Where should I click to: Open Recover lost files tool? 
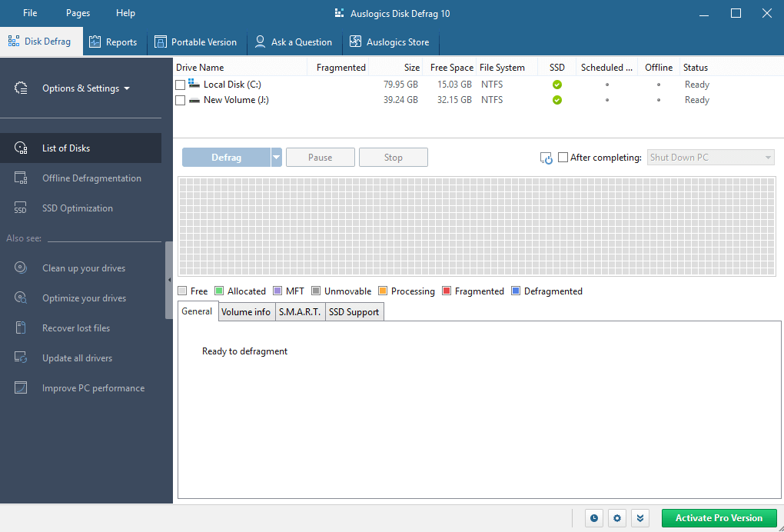tap(75, 328)
